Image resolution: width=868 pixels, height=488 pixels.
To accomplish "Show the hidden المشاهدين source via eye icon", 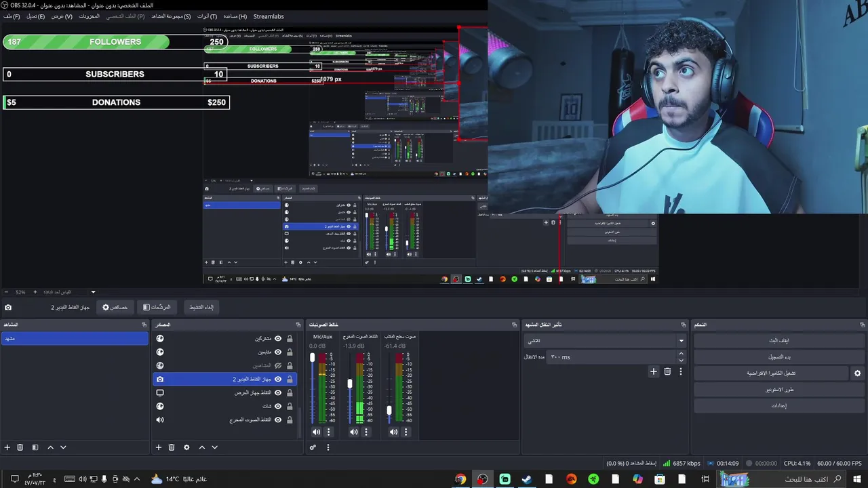I will (x=278, y=365).
